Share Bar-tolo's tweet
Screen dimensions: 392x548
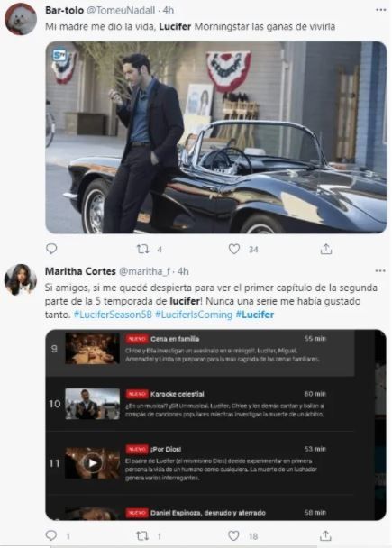325,249
